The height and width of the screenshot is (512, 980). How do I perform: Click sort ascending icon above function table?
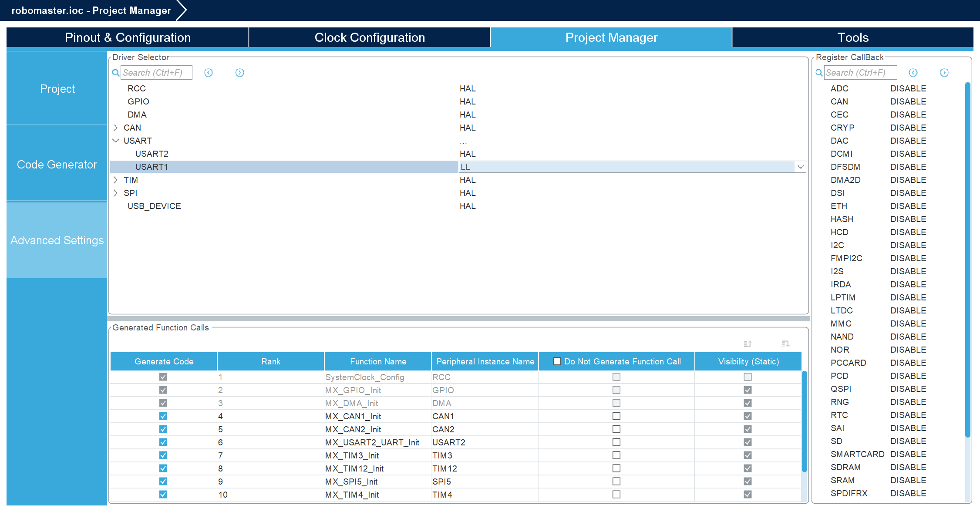[x=748, y=344]
